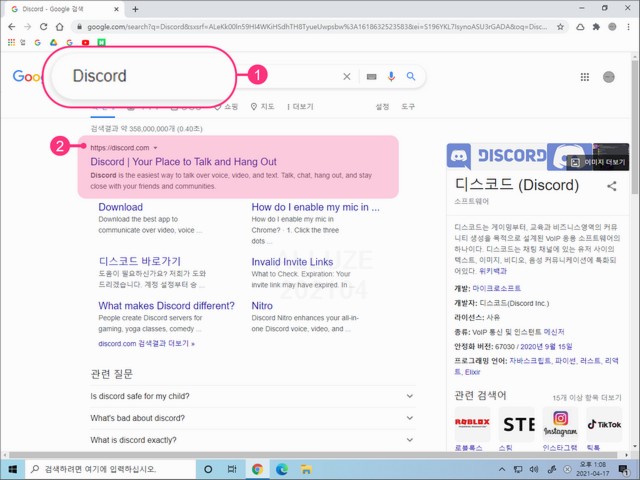Open the Nitro sitelink
Screen dimensions: 640x480
click(262, 306)
